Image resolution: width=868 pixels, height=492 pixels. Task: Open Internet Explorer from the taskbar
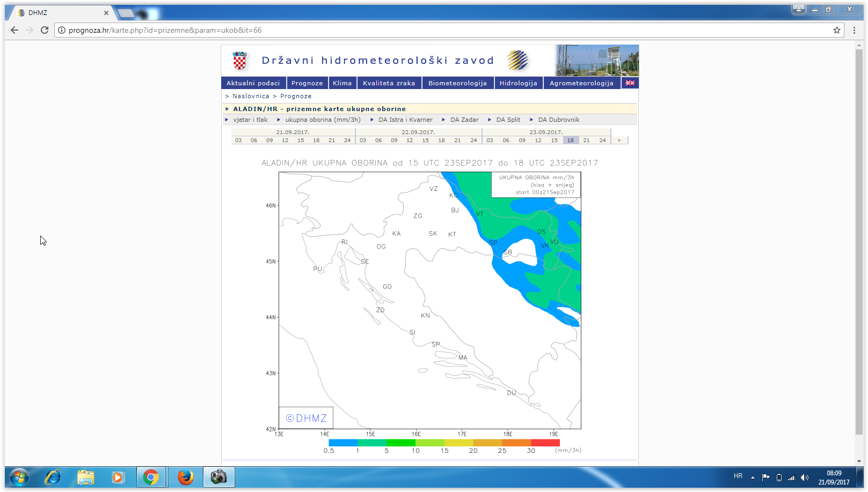[53, 476]
